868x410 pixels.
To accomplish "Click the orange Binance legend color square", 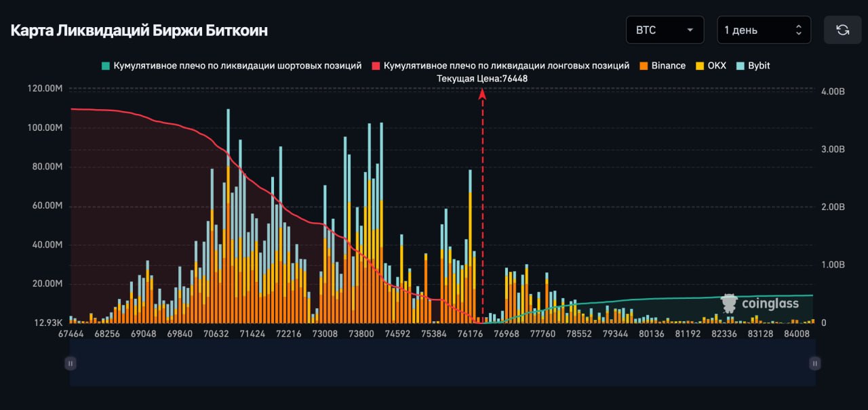I will (x=644, y=66).
